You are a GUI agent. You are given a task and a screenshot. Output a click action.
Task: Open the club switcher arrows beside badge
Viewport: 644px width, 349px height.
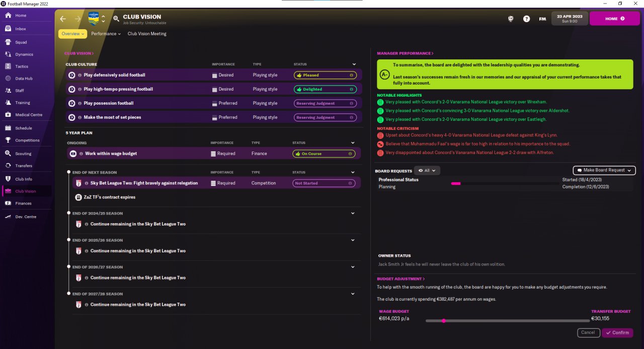coord(103,19)
